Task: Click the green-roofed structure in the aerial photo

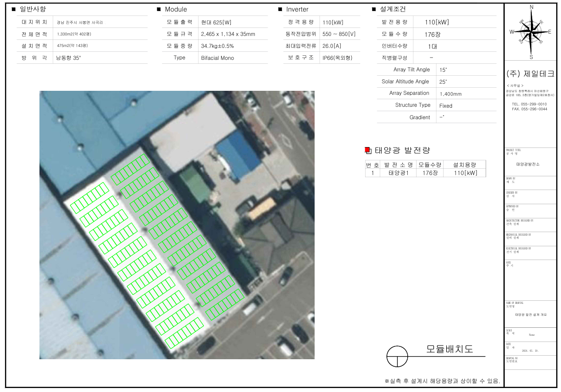Action: (x=194, y=182)
